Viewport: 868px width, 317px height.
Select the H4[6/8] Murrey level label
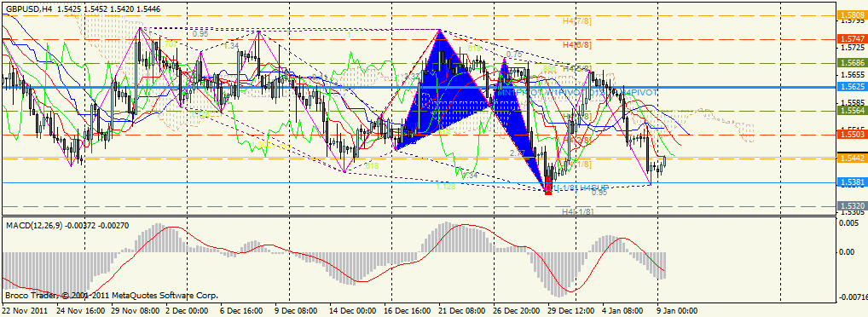pos(576,44)
